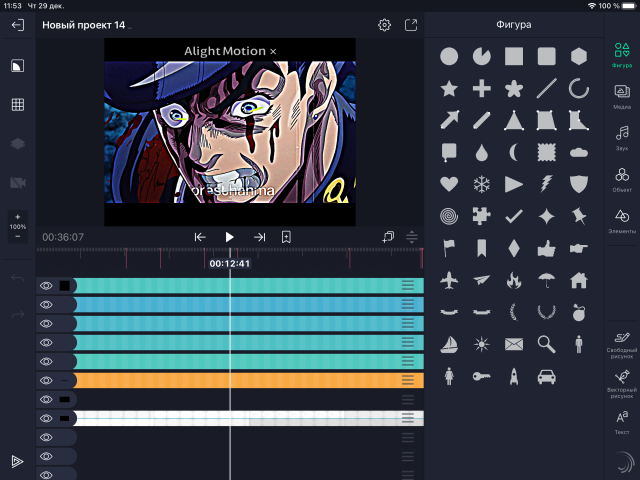Toggle eye on dark layer above white layer
The height and width of the screenshot is (480, 640).
pyautogui.click(x=46, y=400)
